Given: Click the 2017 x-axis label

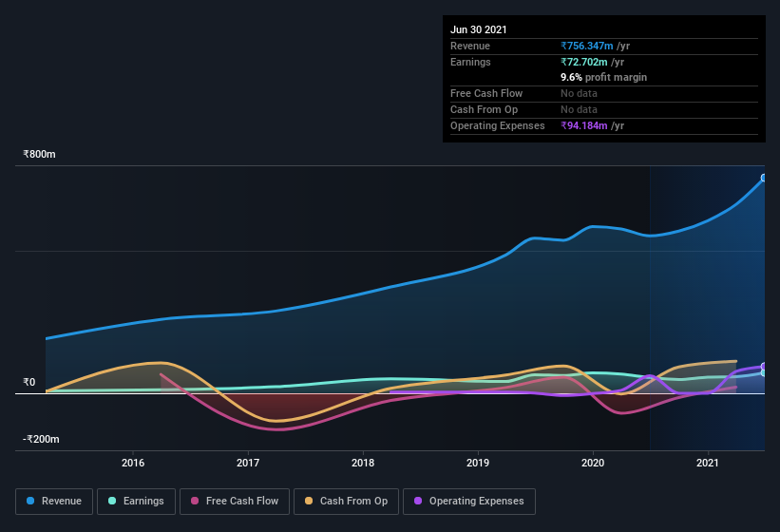Looking at the screenshot, I should 248,463.
